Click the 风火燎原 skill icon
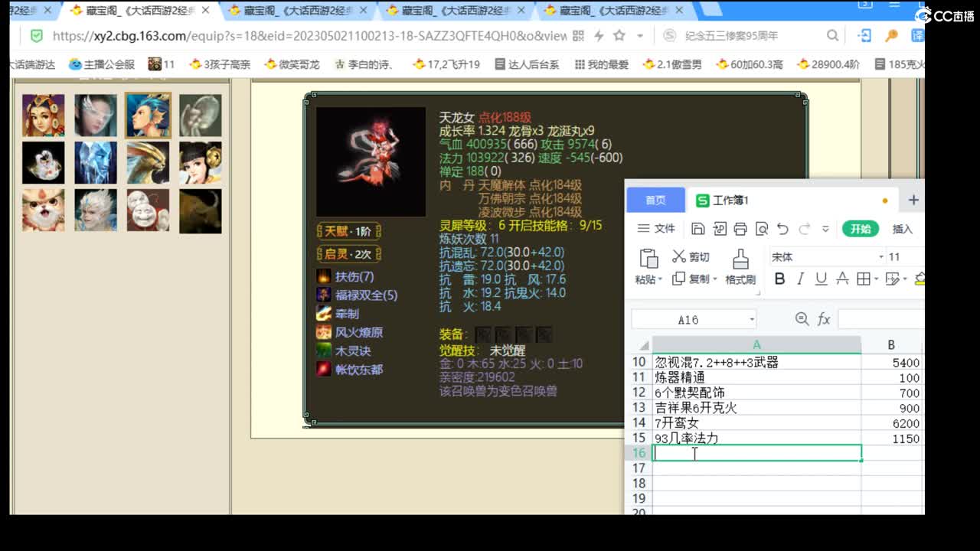This screenshot has height=551, width=980. click(x=324, y=332)
